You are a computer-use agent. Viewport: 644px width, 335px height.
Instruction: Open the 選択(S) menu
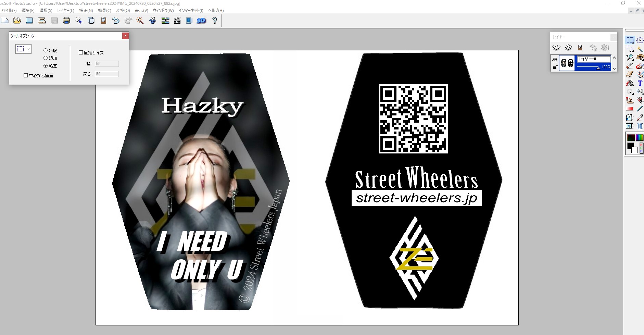(x=46, y=11)
